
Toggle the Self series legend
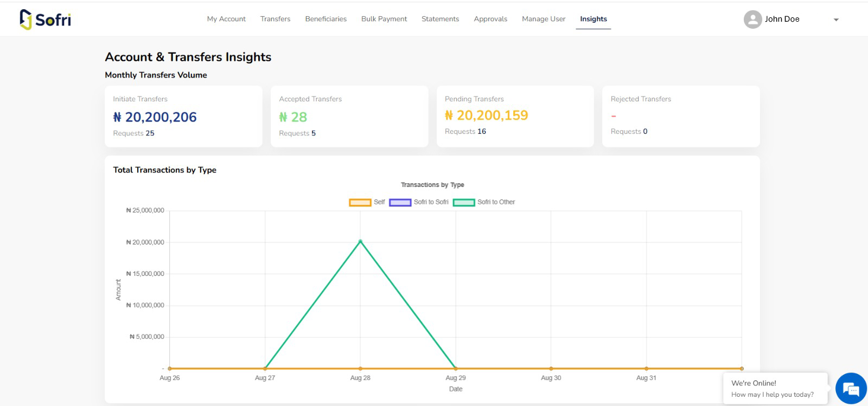(367, 202)
